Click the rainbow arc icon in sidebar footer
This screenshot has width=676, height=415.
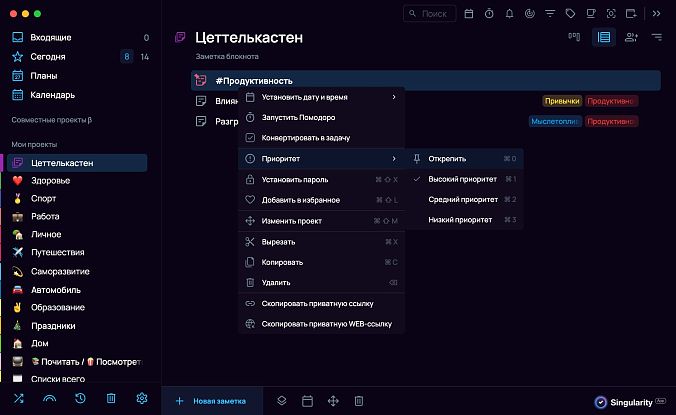pyautogui.click(x=50, y=399)
